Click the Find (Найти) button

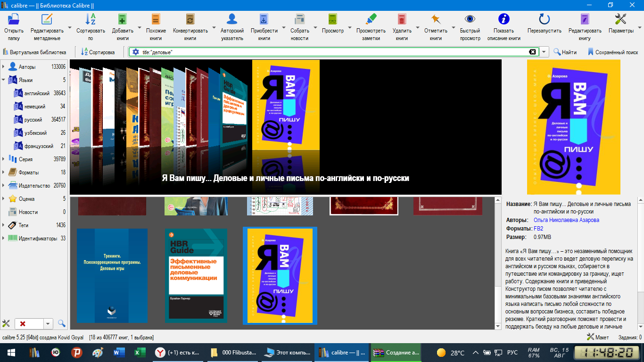[565, 52]
